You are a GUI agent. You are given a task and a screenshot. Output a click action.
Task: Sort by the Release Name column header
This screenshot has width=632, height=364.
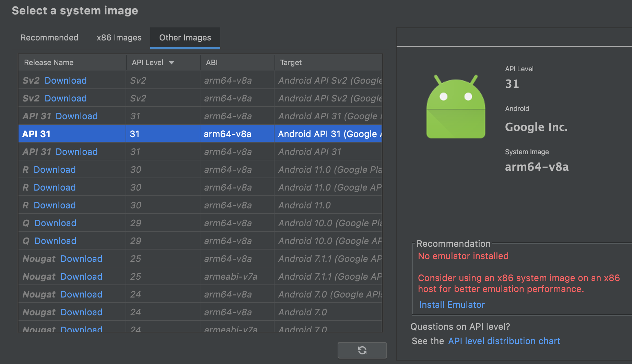click(x=48, y=62)
